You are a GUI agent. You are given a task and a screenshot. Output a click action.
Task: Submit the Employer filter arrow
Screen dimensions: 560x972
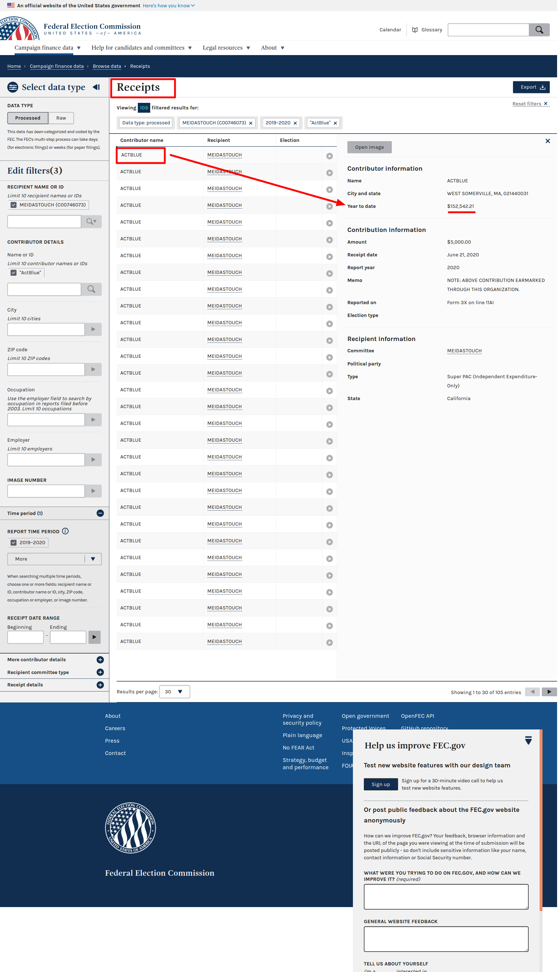(93, 460)
